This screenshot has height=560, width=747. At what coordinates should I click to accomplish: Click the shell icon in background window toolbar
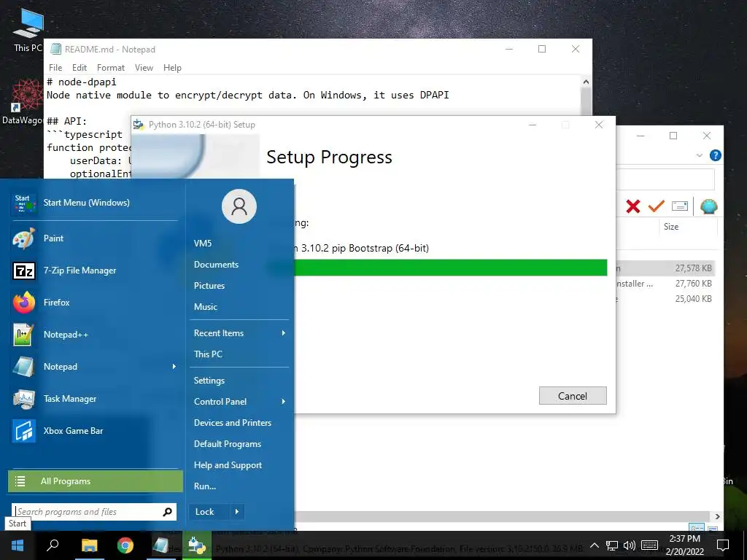point(709,206)
